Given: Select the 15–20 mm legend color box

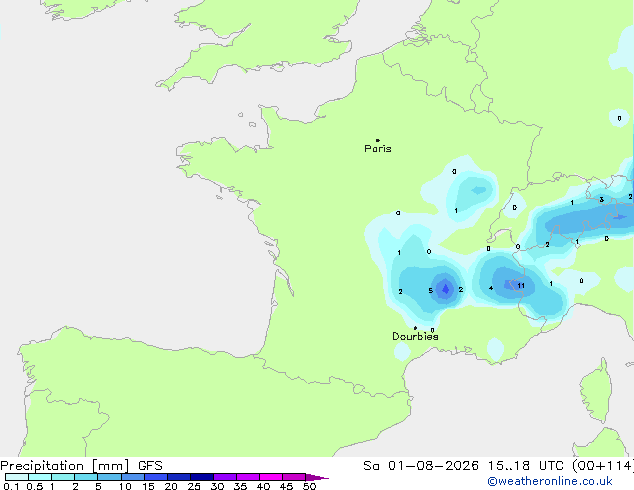Looking at the screenshot, I should click(x=156, y=477).
